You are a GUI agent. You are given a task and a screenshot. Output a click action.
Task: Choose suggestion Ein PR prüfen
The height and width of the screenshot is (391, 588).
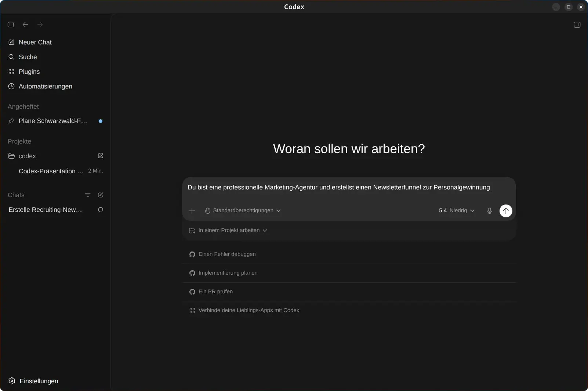349,292
